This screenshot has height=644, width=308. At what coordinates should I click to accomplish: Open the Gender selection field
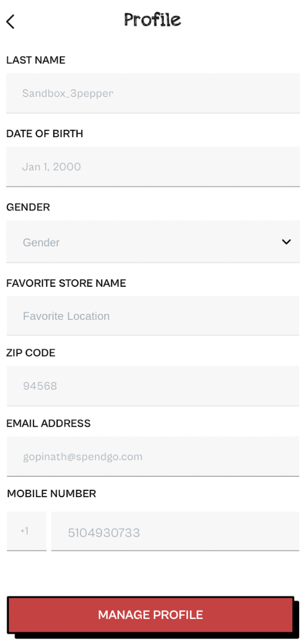pos(153,242)
